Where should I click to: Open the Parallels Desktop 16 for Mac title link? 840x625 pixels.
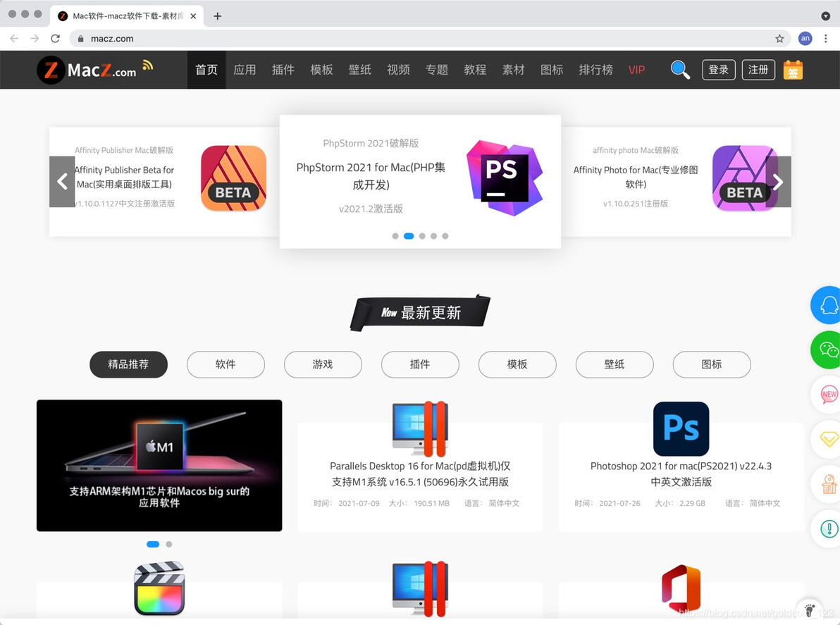tap(420, 474)
